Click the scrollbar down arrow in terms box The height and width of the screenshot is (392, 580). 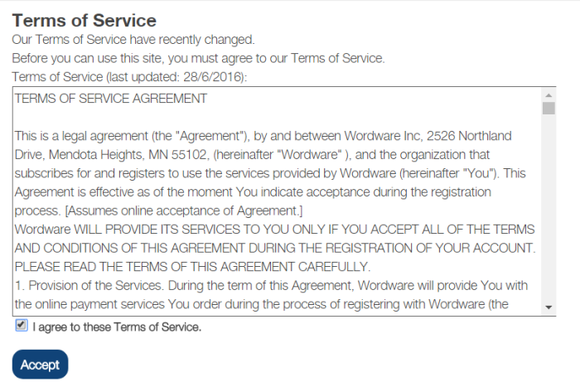(x=549, y=307)
